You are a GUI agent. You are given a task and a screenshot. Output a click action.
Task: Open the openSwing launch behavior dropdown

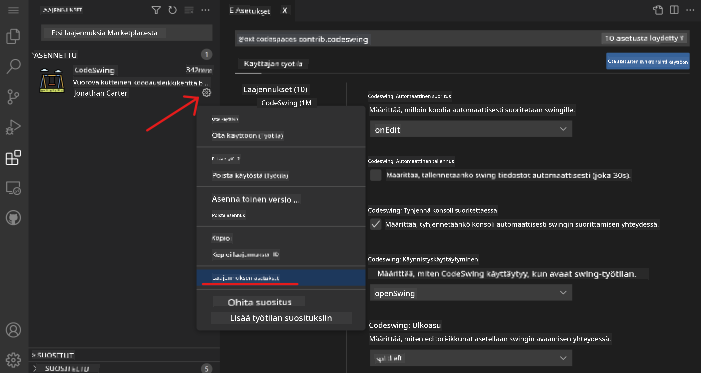click(471, 293)
